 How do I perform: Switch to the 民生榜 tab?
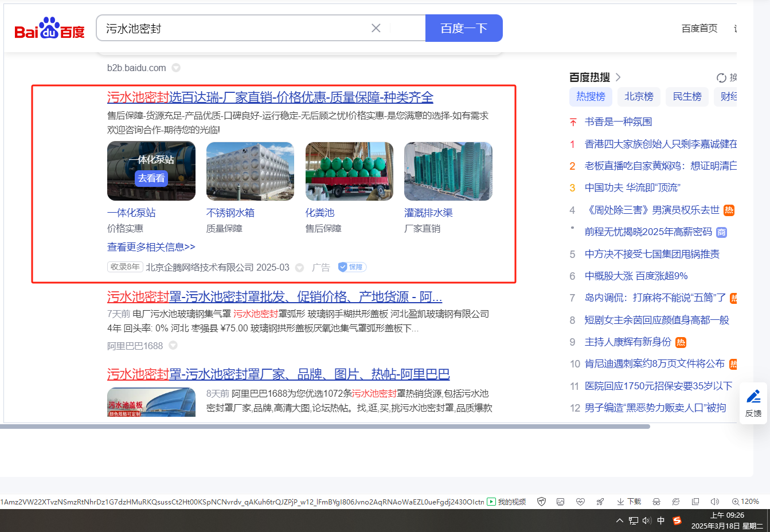click(687, 96)
